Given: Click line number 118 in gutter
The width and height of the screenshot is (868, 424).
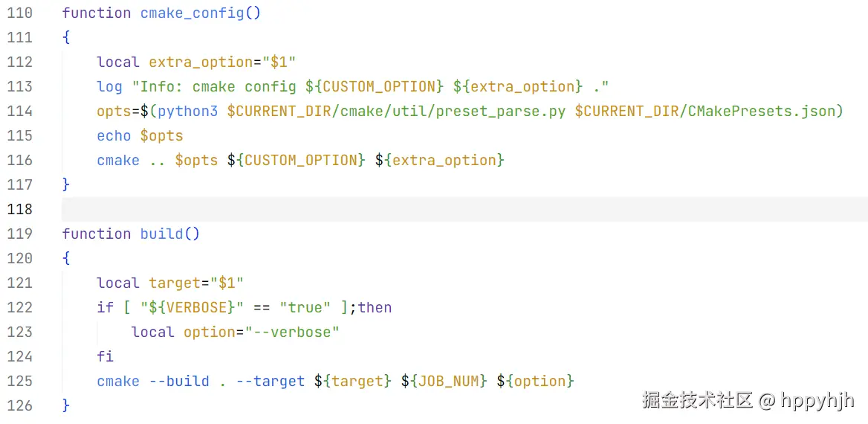Looking at the screenshot, I should 19,209.
